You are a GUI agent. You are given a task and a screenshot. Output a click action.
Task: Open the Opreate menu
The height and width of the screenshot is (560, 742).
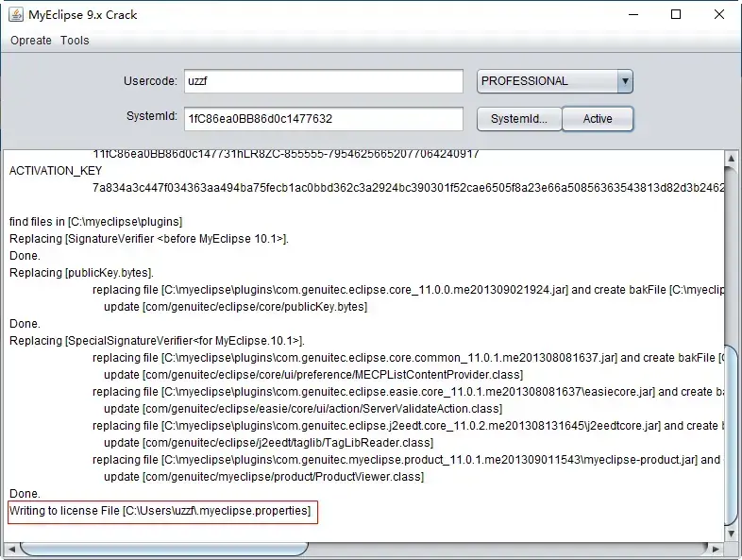[31, 41]
